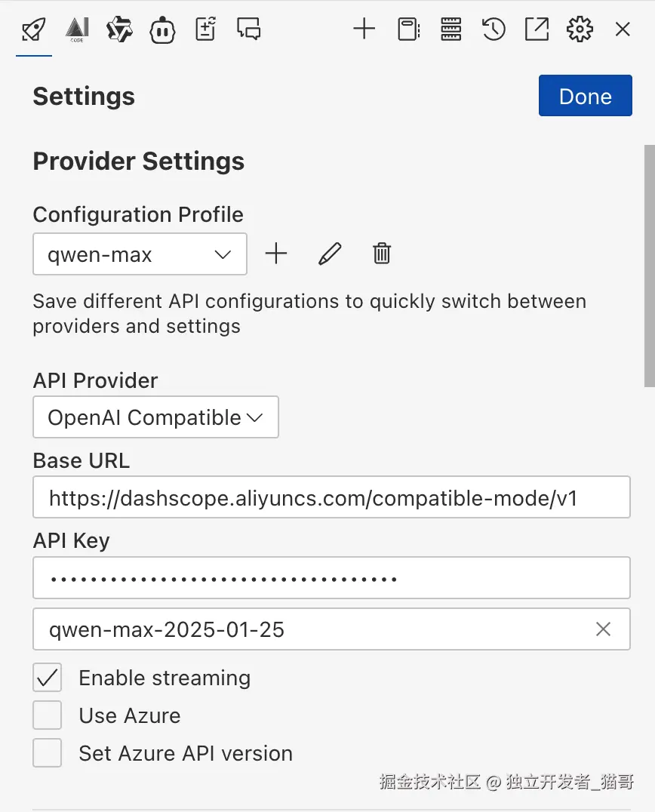
Task: Pop out panel with open-in-editor icon
Action: (x=537, y=29)
